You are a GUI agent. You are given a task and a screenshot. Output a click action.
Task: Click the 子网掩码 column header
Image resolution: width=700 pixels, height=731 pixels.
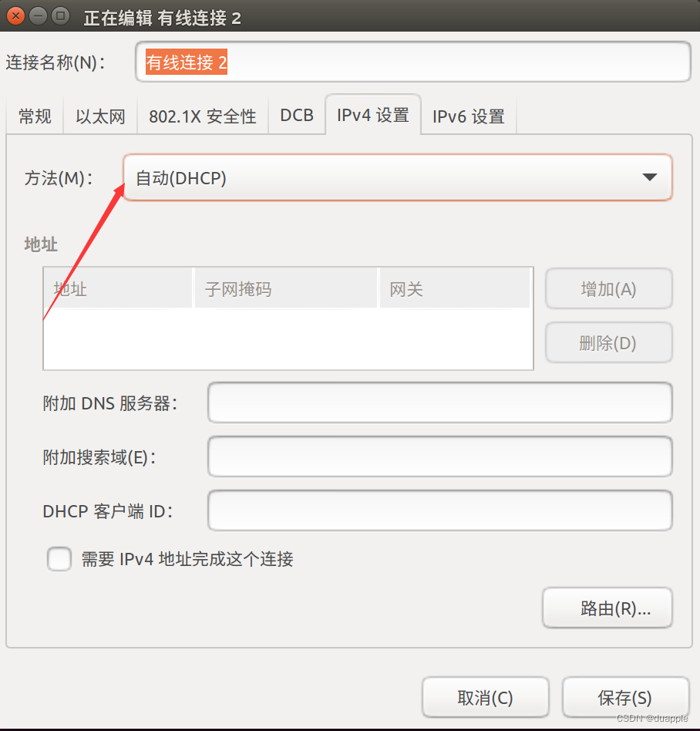(x=286, y=288)
